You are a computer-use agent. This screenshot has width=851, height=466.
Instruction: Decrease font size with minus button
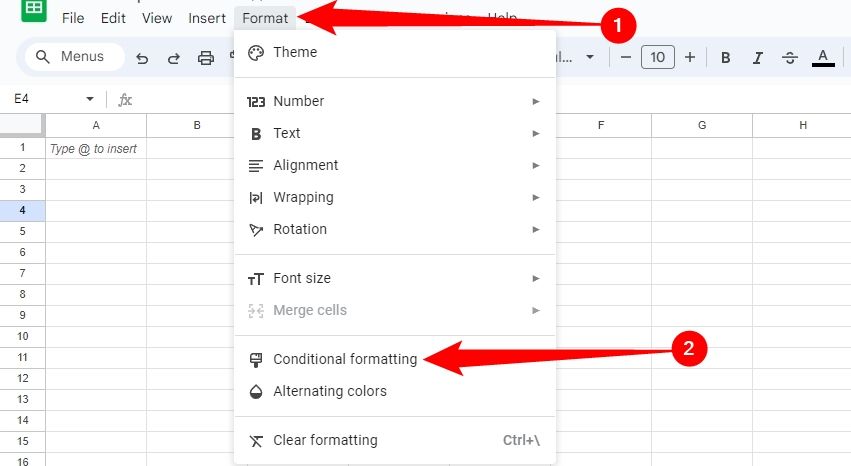point(626,58)
